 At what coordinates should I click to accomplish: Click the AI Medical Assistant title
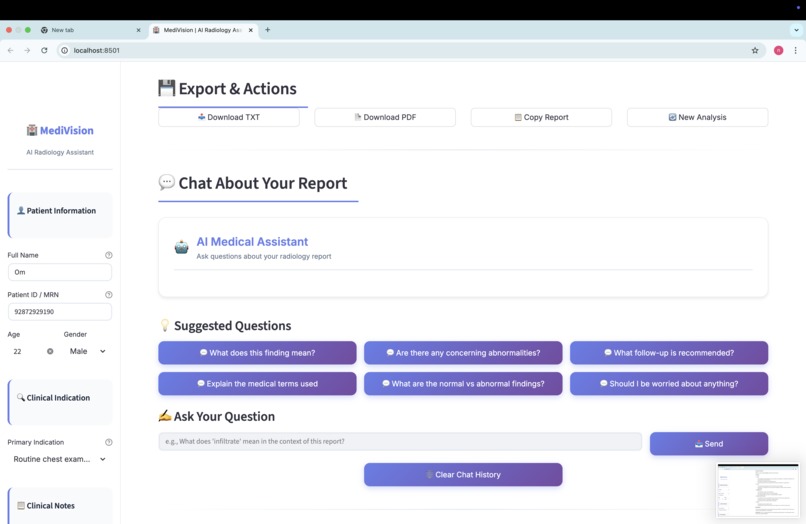coord(252,242)
